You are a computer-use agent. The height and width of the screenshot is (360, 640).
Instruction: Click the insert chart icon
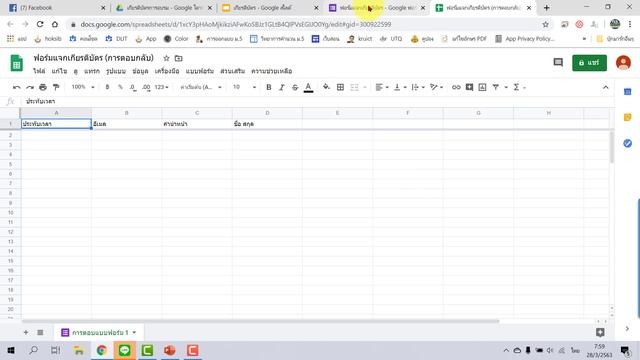[482, 87]
